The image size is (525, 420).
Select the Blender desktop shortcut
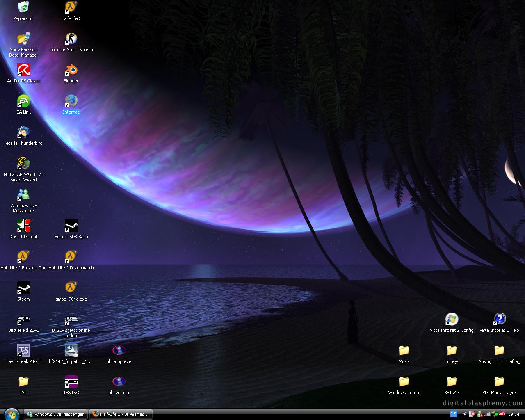click(x=71, y=71)
